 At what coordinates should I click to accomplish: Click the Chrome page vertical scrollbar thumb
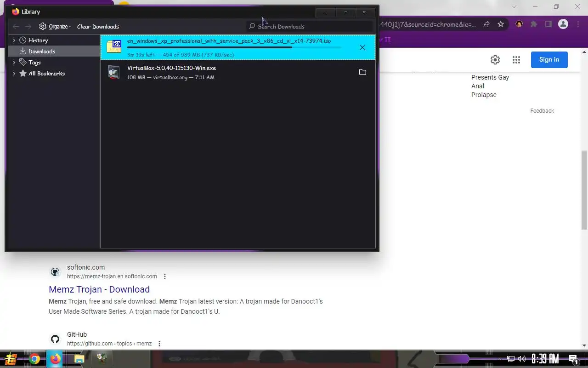[584, 190]
